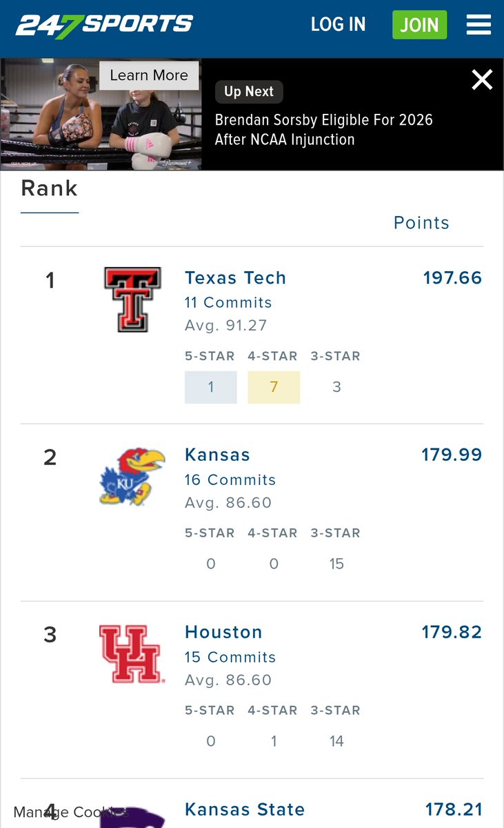The image size is (504, 828).
Task: Click Texas Tech's 4-star count box
Action: click(x=274, y=387)
